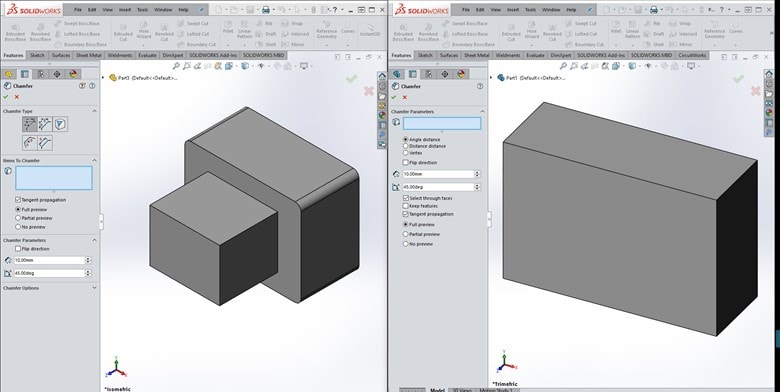
Task: Open the DimXpertManager tab icon in the left window
Action: (57, 74)
